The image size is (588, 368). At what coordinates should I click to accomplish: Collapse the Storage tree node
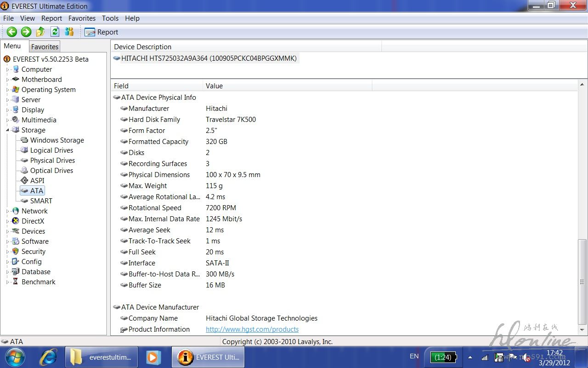[8, 130]
